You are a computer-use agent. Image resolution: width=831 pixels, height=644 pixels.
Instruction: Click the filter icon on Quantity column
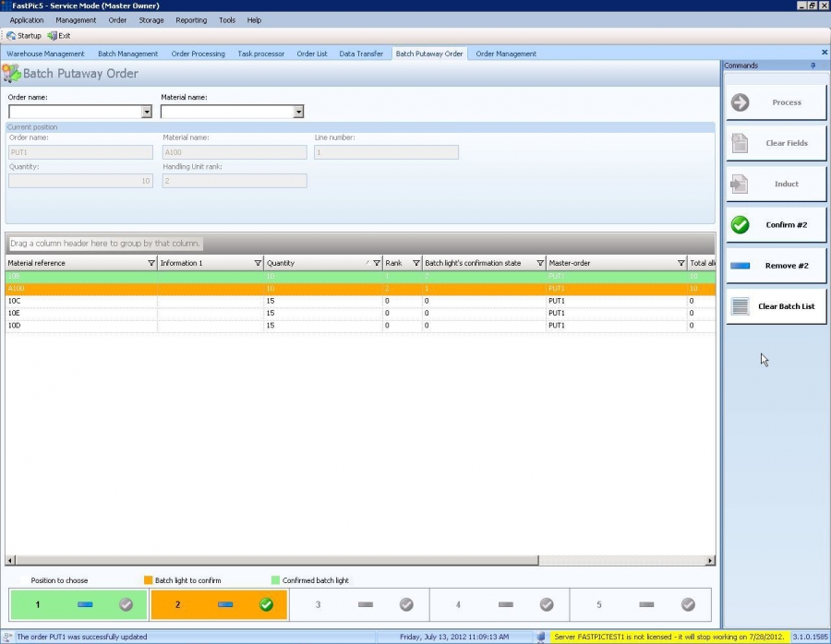377,263
